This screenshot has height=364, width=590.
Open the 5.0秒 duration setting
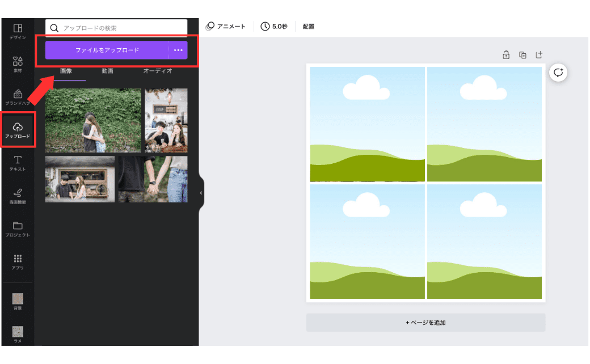274,27
